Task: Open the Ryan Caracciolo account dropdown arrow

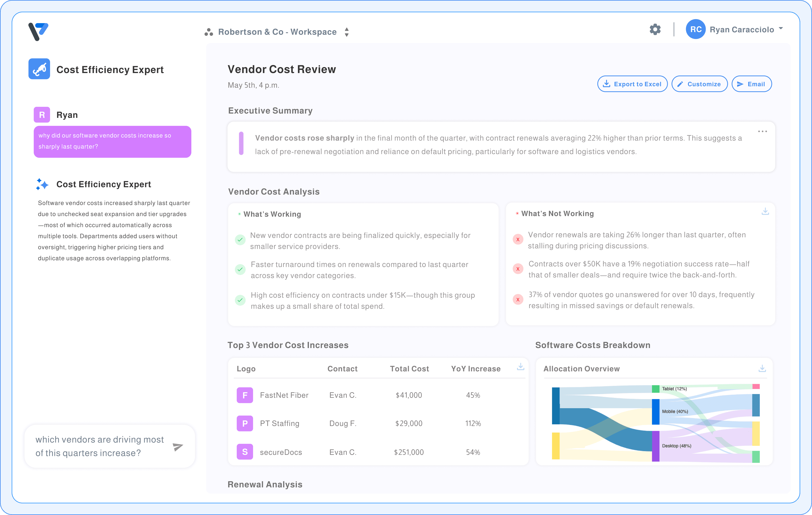Action: click(781, 29)
